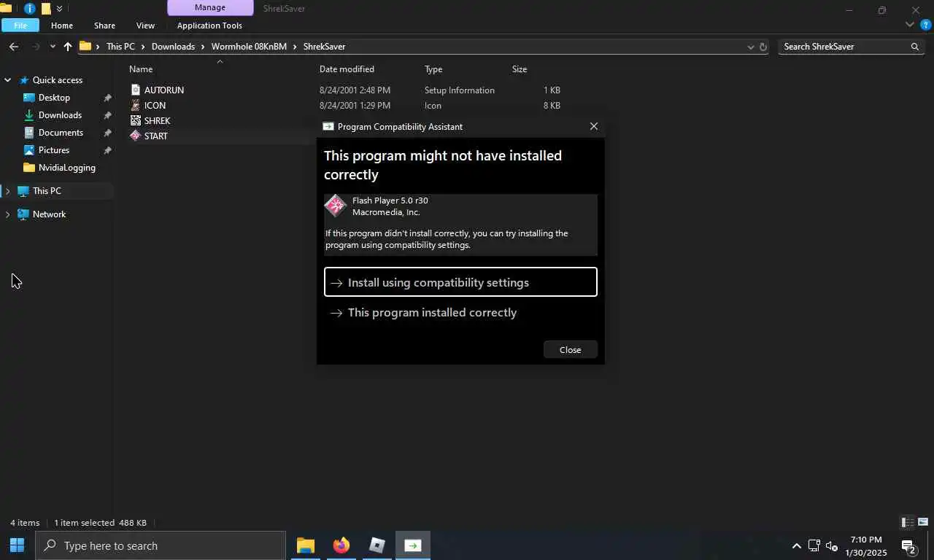The width and height of the screenshot is (934, 560).
Task: Click the Close button in the dialog
Action: [571, 349]
